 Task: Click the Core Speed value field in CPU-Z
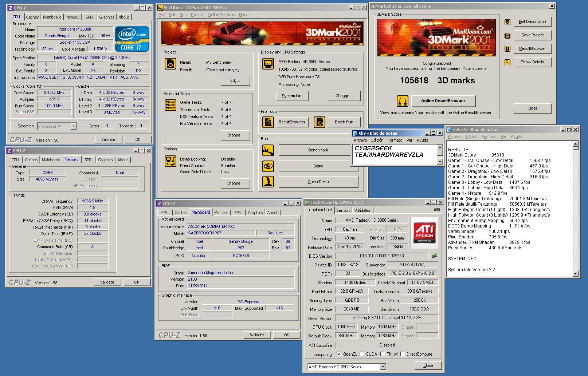54,93
